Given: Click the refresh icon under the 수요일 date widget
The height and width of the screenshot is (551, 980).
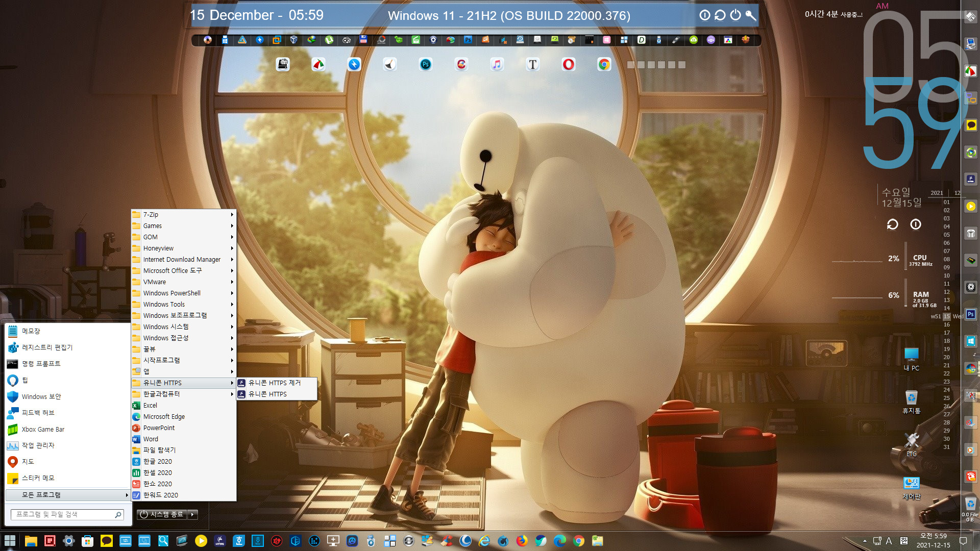Looking at the screenshot, I should pyautogui.click(x=893, y=224).
